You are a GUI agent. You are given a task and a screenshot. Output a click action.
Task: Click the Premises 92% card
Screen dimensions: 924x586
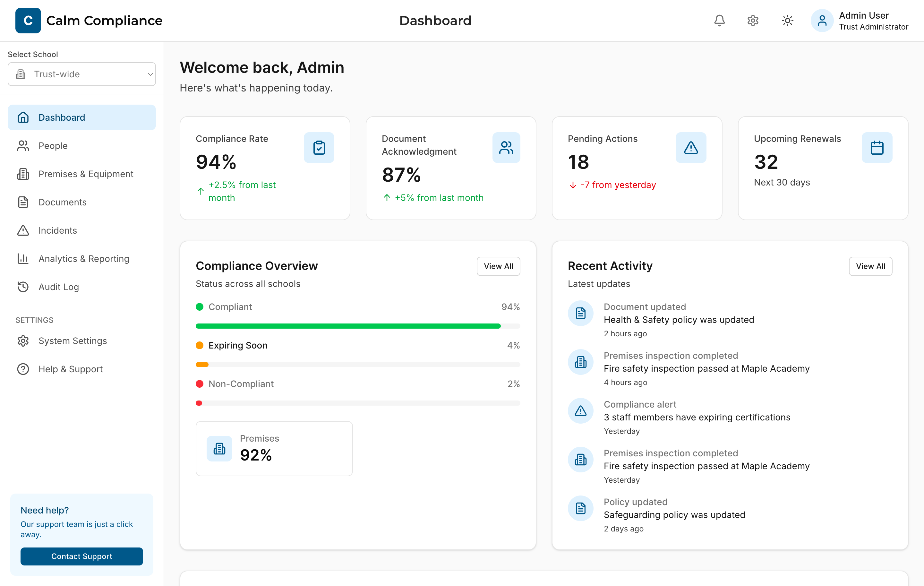coord(274,448)
